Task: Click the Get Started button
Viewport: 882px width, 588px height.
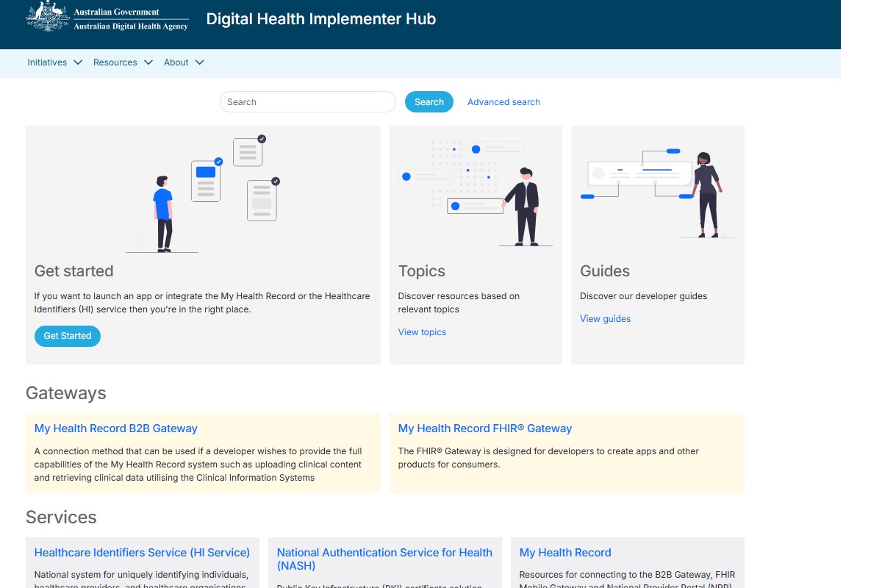Action: point(68,336)
